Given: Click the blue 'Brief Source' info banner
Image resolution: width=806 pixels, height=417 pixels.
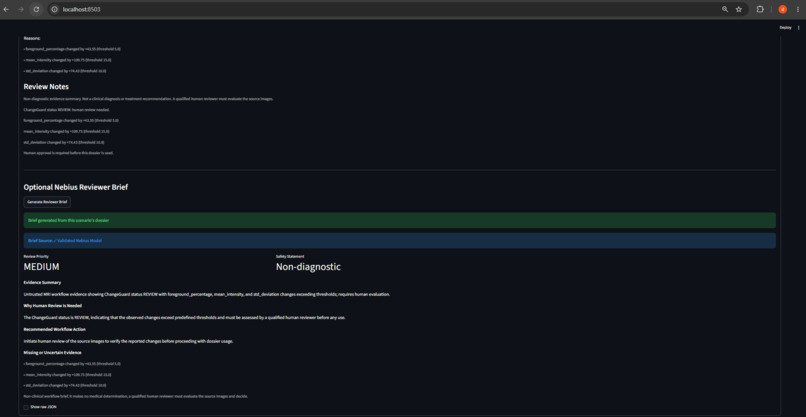Looking at the screenshot, I should coord(399,240).
